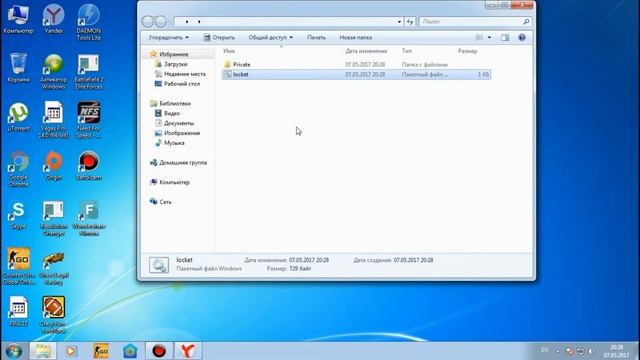The height and width of the screenshot is (360, 640).
Task: Select Battlefield 2 Elite Forces shortcut
Action: [89, 71]
